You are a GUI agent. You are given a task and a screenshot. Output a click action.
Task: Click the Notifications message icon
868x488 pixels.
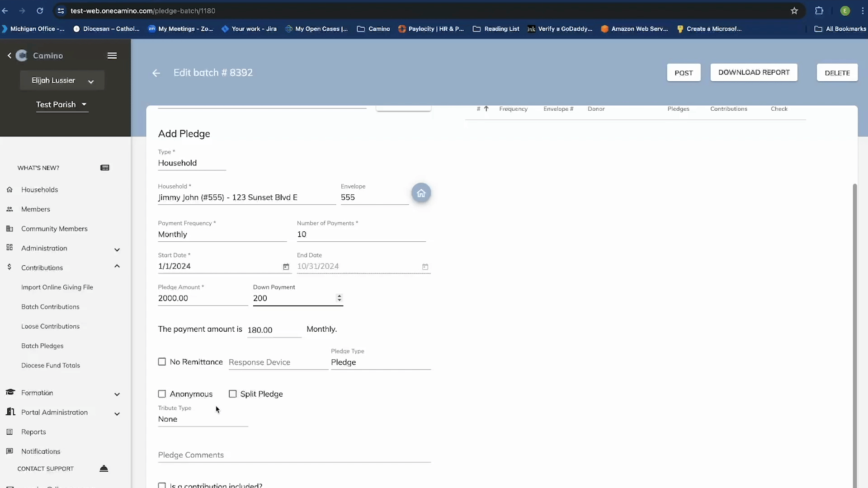coord(9,451)
